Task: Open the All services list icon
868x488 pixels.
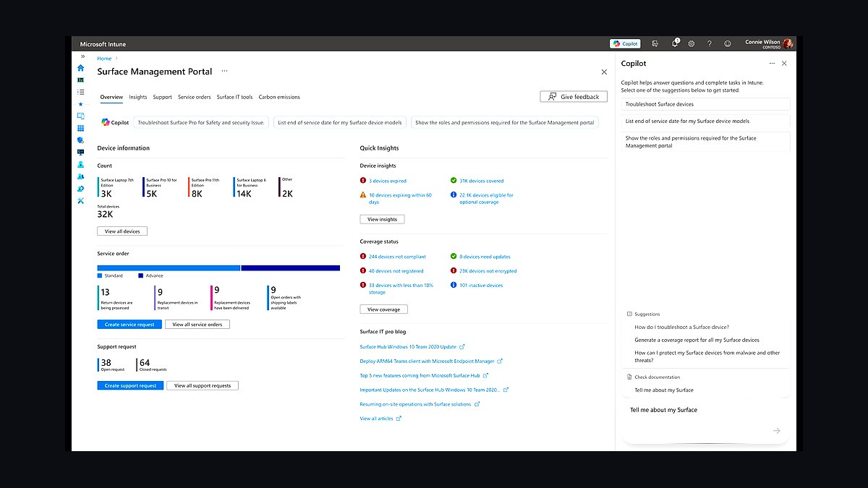Action: 80,92
